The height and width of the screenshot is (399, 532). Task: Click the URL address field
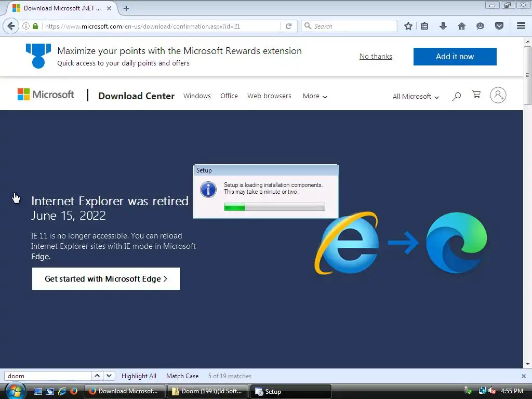(x=162, y=26)
